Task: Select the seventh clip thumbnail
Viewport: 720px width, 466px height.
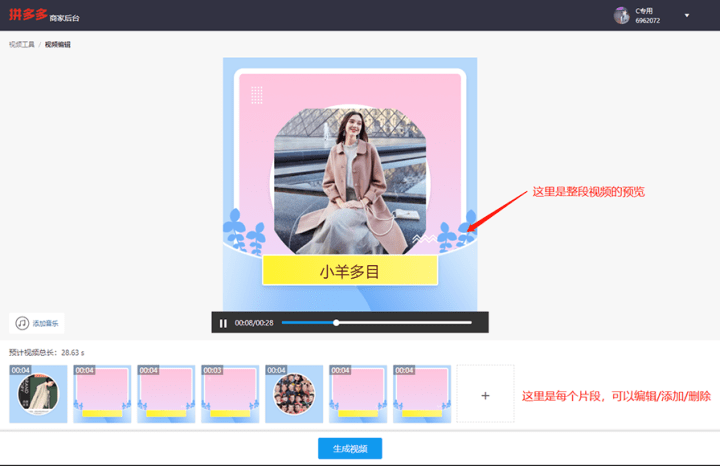Action: click(422, 394)
